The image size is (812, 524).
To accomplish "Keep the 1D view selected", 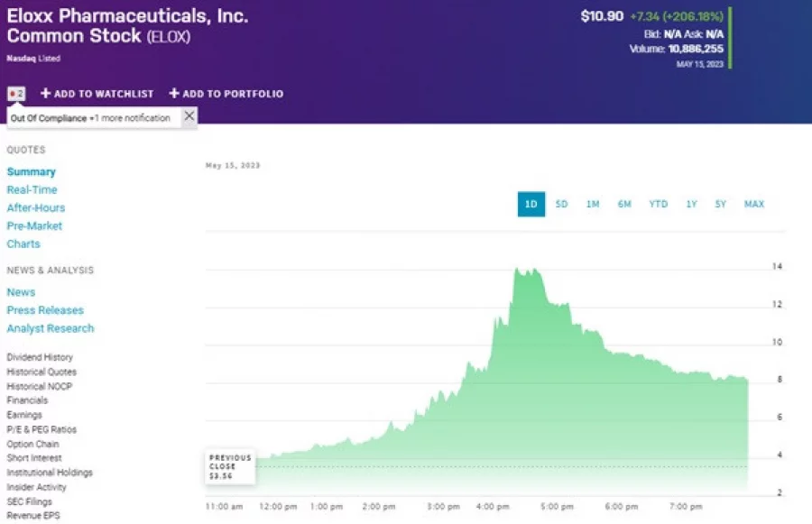I will point(531,204).
